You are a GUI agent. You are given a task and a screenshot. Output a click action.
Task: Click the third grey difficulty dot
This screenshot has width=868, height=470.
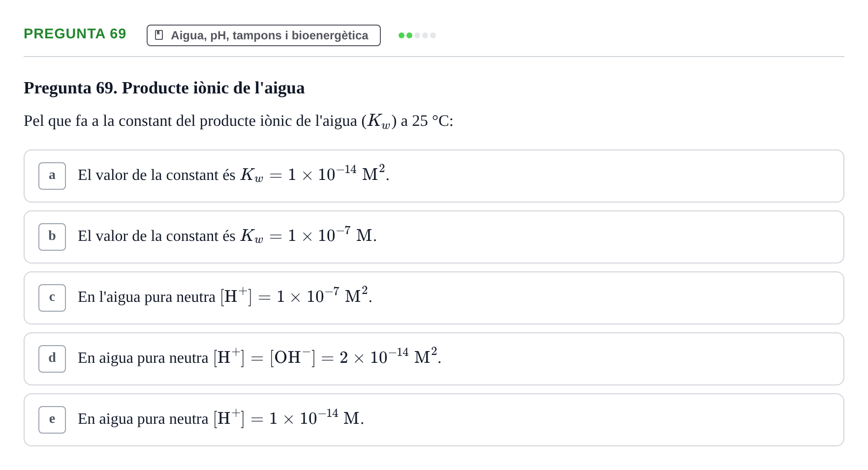point(417,35)
